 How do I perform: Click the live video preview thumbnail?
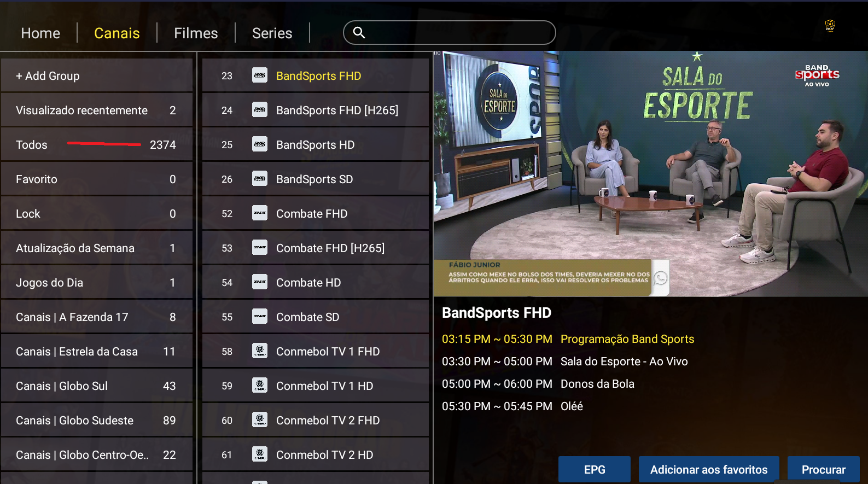click(650, 174)
